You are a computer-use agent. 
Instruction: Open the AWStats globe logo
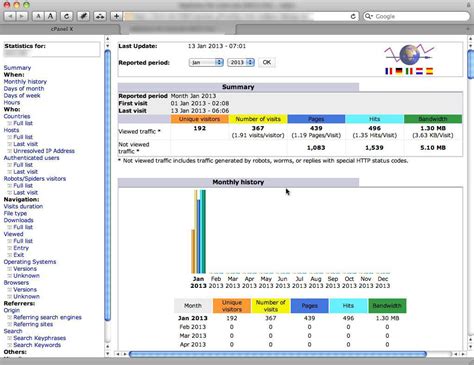click(x=409, y=54)
